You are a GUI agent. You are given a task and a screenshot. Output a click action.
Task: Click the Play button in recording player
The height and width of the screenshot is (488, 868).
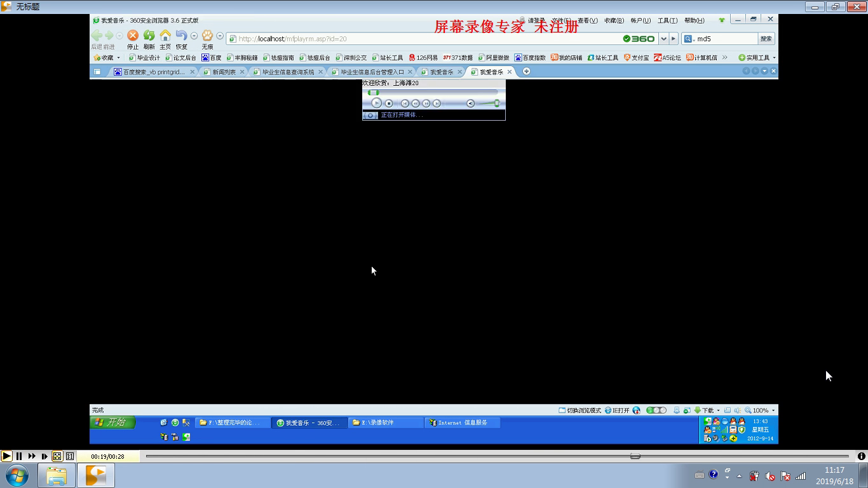click(6, 456)
